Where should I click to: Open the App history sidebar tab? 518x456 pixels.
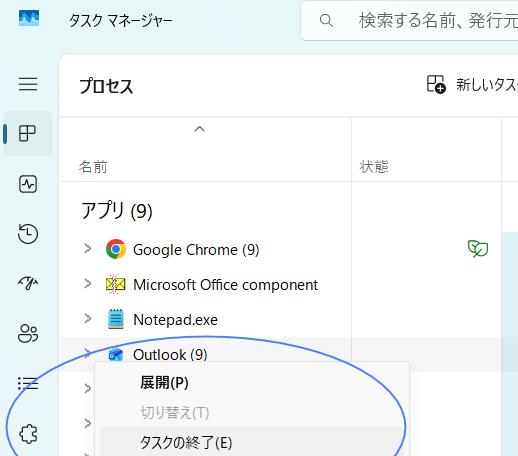pyautogui.click(x=28, y=234)
